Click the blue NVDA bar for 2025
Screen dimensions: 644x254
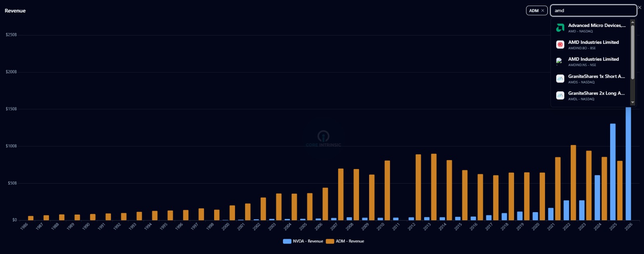pyautogui.click(x=613, y=172)
